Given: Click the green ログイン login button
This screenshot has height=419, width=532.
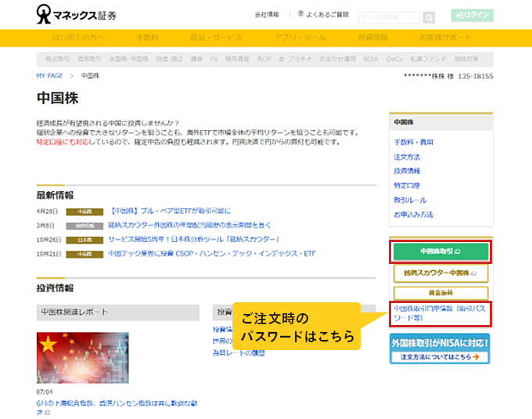Looking at the screenshot, I should (472, 15).
